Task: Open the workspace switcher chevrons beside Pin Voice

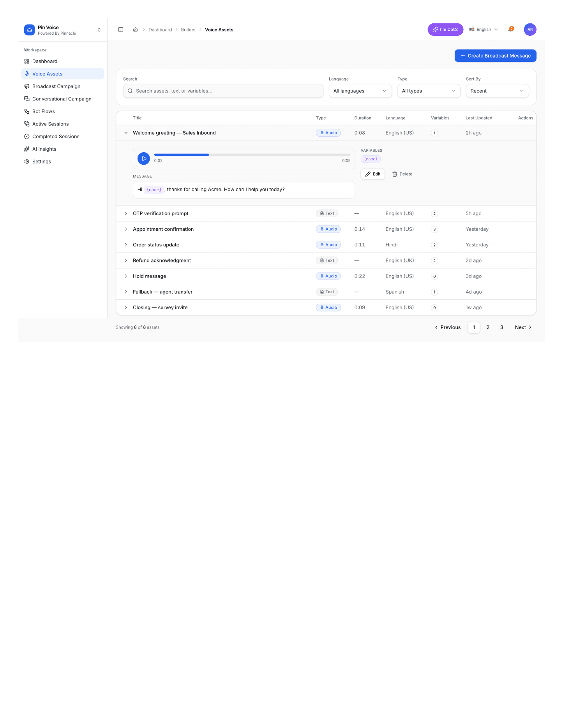Action: (99, 30)
